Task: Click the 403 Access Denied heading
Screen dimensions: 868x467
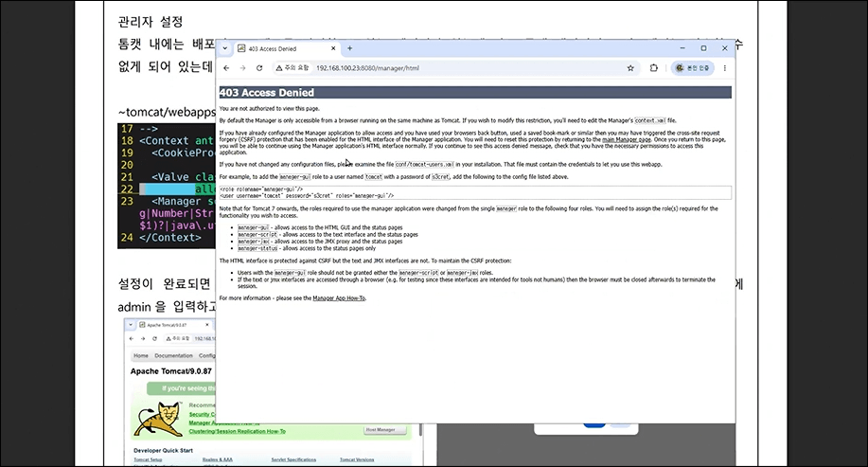Action: 266,93
